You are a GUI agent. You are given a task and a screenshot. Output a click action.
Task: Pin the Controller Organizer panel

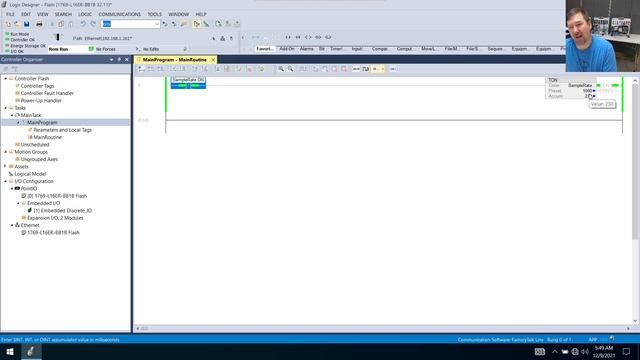pos(119,60)
